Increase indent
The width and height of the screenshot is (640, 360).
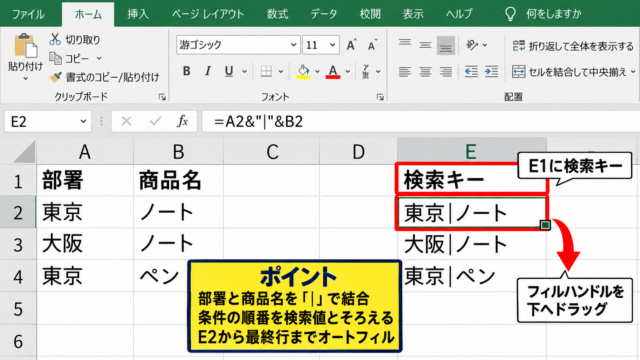tap(491, 72)
